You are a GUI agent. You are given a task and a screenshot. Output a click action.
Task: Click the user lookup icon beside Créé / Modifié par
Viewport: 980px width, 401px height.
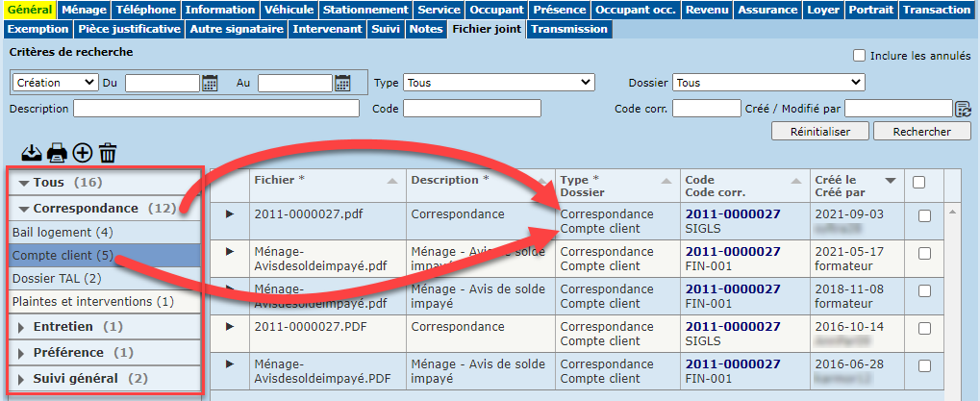(963, 109)
